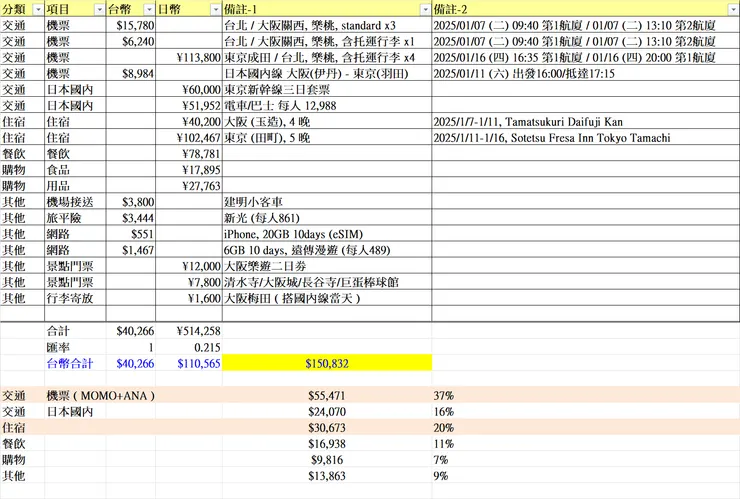This screenshot has width=740, height=499.
Task: Select the 匯率 label cell
Action: point(75,347)
